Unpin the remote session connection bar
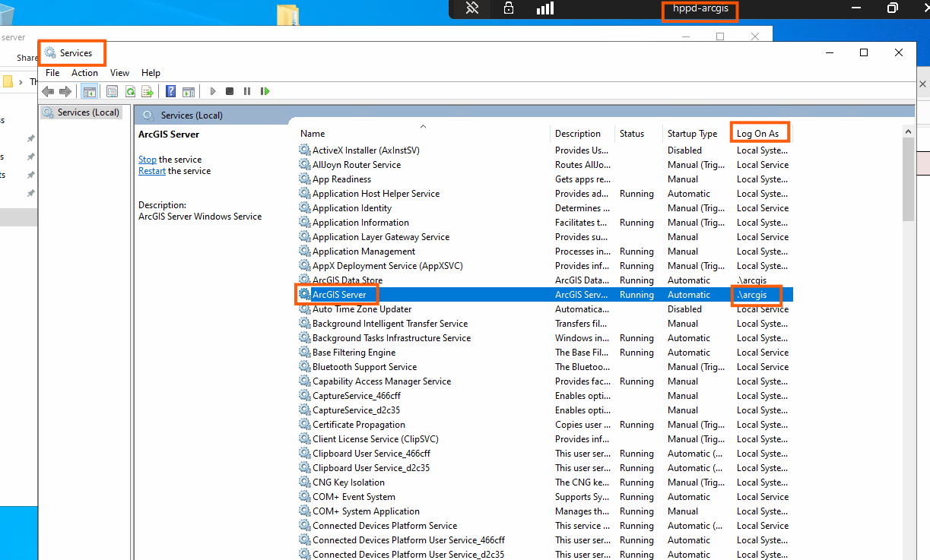 (x=472, y=8)
